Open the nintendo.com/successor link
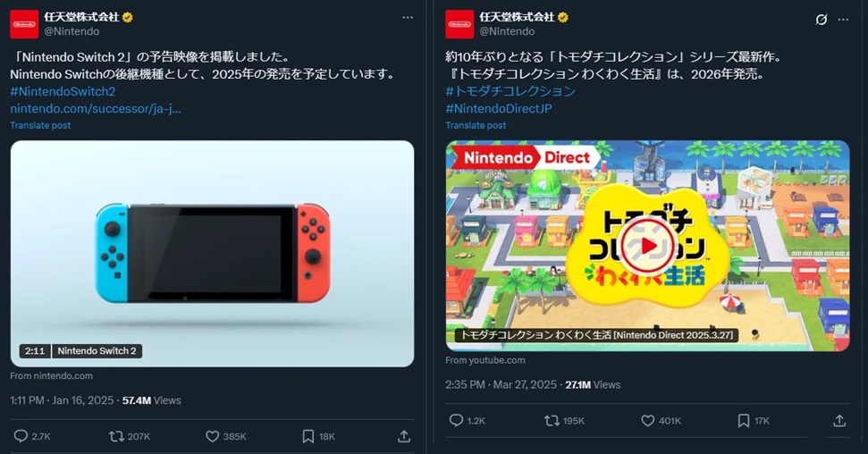The image size is (868, 454). pos(96,108)
